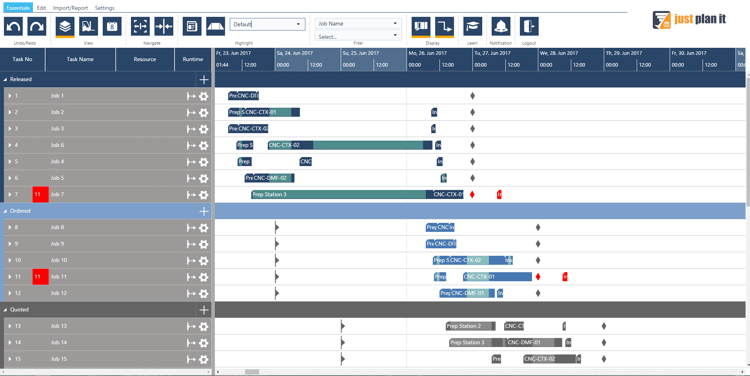Screen dimensions: 750x376
Task: Click the red due-date diamond in Job 7 row
Action: pos(473,194)
